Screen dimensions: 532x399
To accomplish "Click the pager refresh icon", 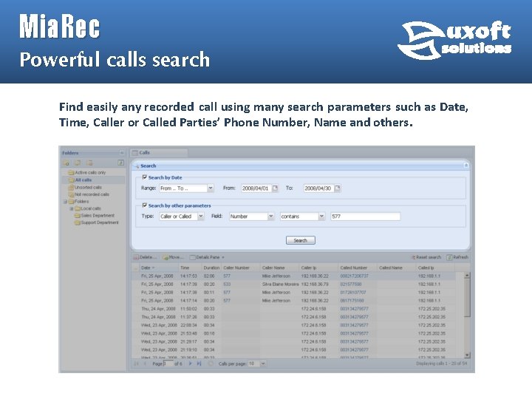I will (x=211, y=364).
